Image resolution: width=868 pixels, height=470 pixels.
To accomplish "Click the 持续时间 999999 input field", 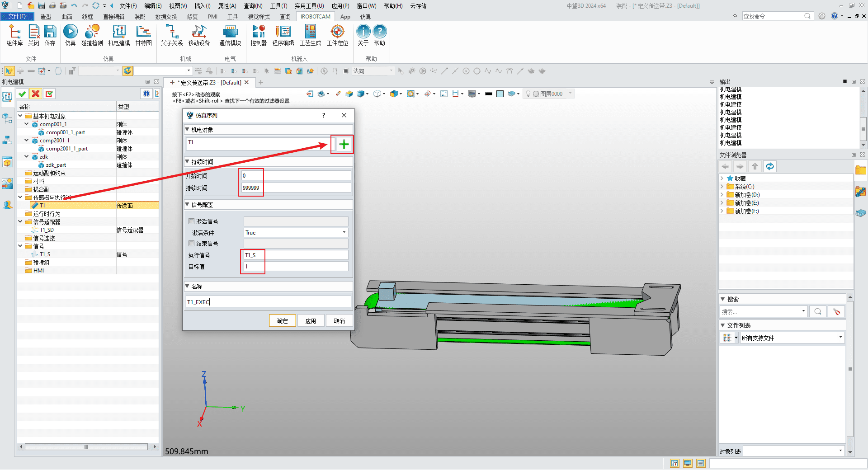I will [296, 188].
